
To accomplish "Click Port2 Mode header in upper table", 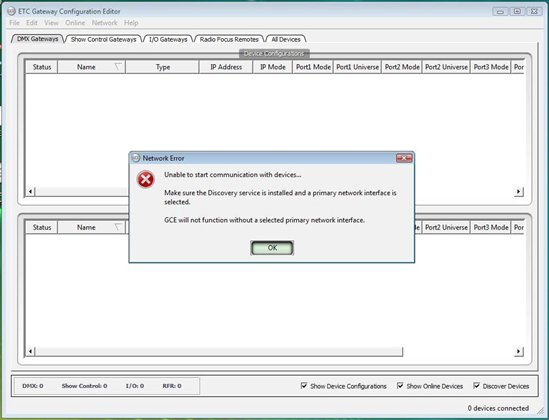I will (x=402, y=67).
